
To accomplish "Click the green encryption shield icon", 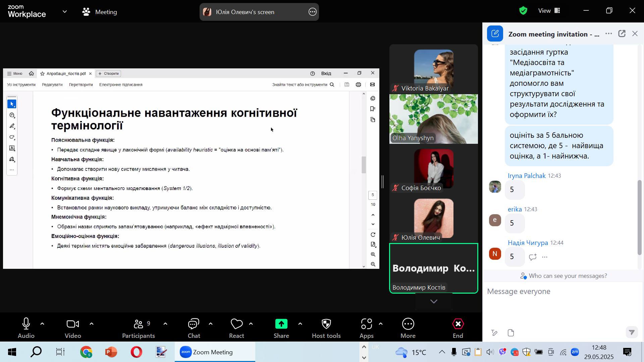I will [523, 11].
